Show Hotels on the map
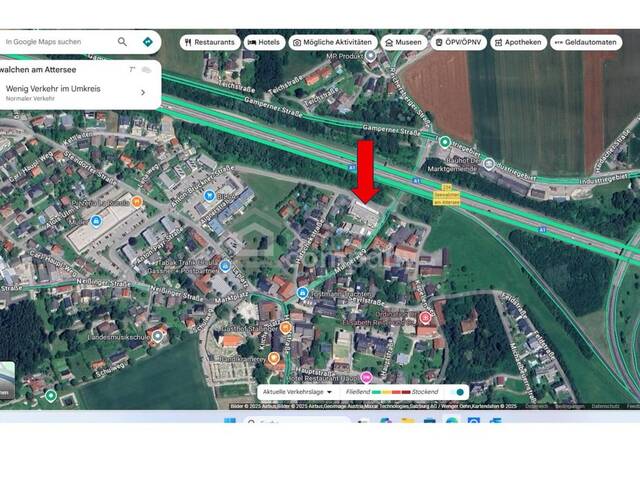The width and height of the screenshot is (640, 480). (264, 42)
